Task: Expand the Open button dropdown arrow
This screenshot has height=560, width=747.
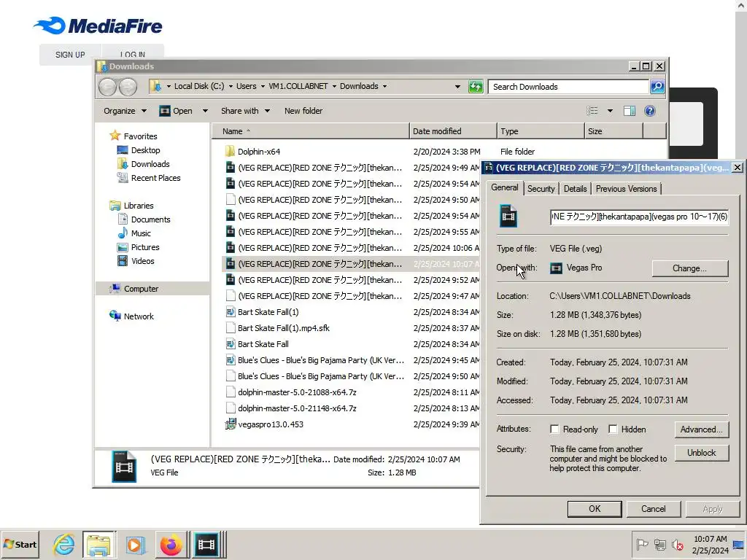Action: 205,111
